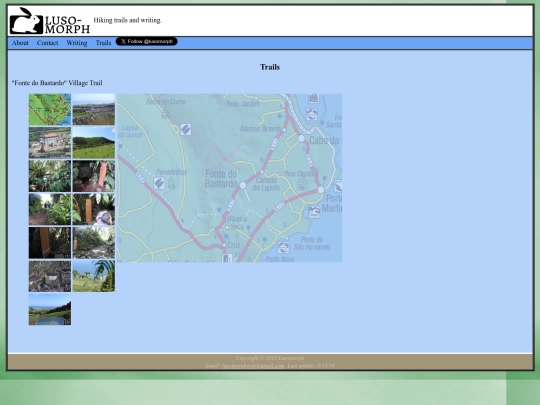The width and height of the screenshot is (540, 405).
Task: Select the forest path thumbnail in fourth row
Action: [x=50, y=209]
